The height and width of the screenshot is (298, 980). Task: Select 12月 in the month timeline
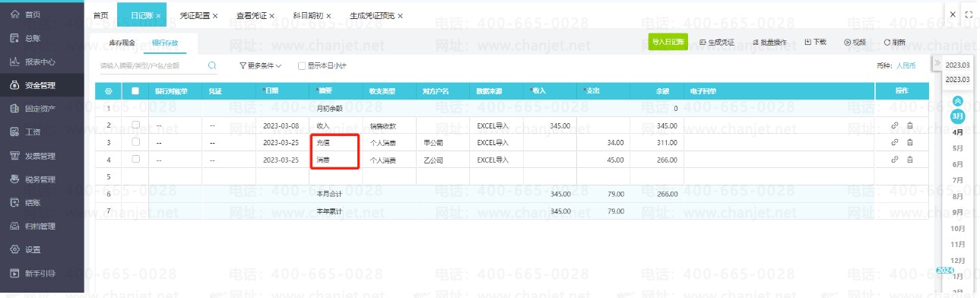958,260
